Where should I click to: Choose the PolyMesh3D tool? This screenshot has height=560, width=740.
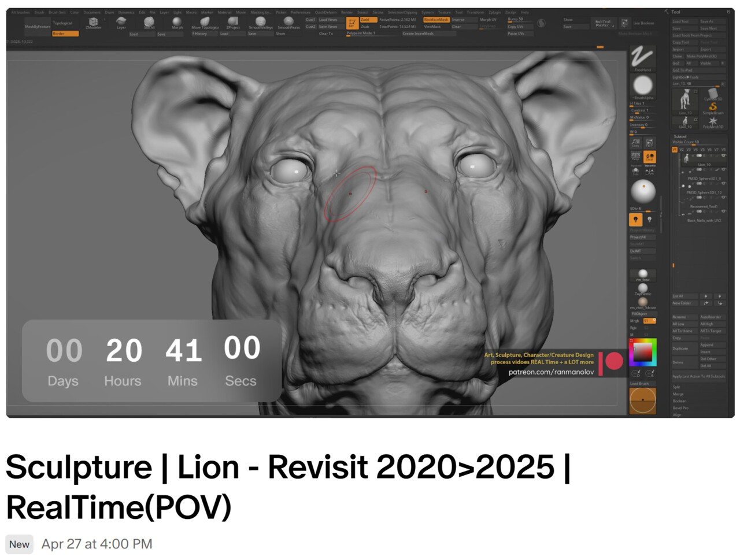pos(713,123)
